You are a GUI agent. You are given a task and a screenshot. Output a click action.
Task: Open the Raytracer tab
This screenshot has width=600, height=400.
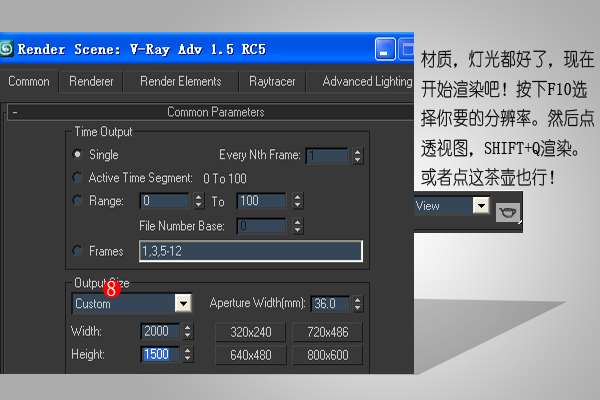tap(272, 82)
